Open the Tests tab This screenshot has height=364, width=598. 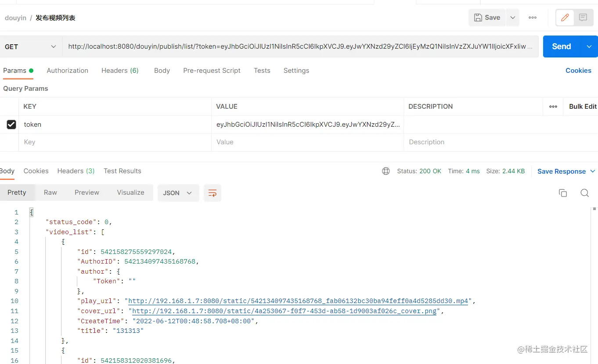[262, 71]
